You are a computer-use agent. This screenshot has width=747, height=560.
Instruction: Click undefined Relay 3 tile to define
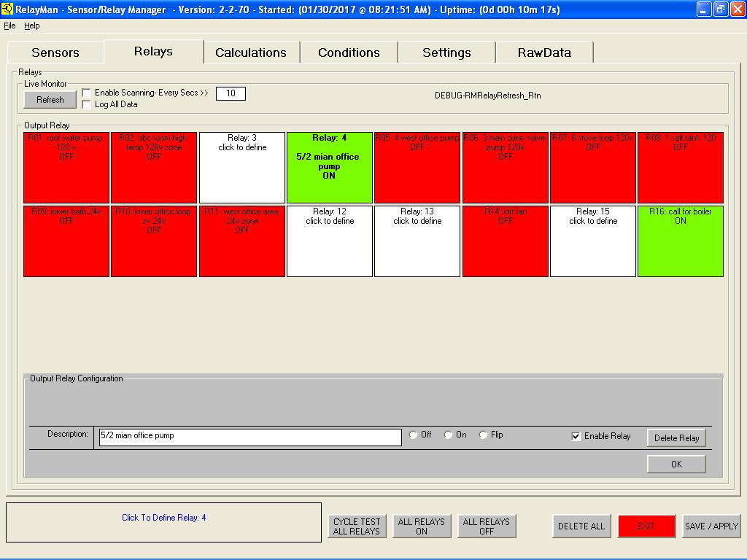click(241, 168)
